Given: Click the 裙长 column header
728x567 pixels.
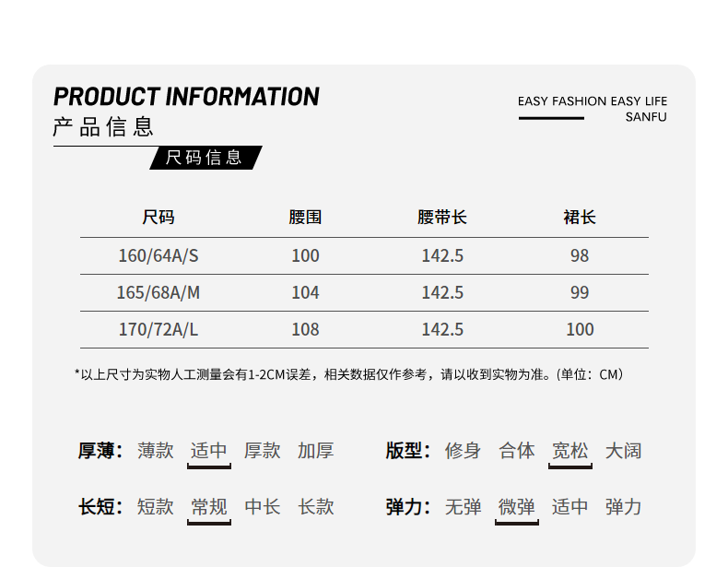Looking at the screenshot, I should pos(580,218).
